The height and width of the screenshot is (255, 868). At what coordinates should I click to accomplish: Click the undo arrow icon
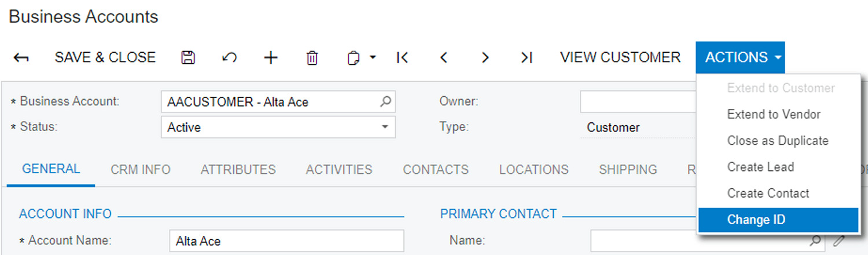click(229, 57)
